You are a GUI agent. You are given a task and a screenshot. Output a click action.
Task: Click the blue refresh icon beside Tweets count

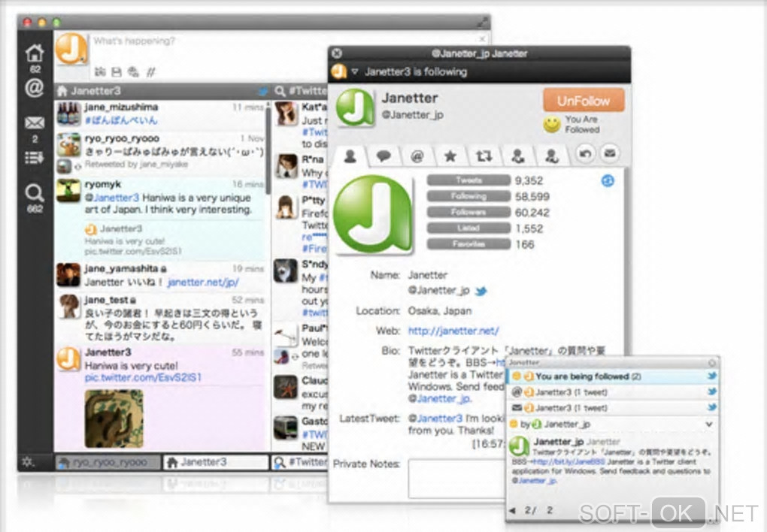point(608,181)
